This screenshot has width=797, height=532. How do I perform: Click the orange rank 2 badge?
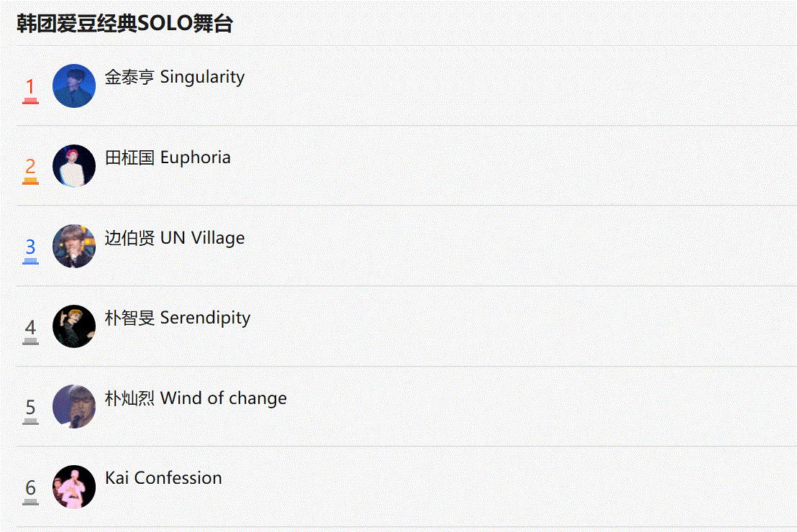pyautogui.click(x=30, y=170)
